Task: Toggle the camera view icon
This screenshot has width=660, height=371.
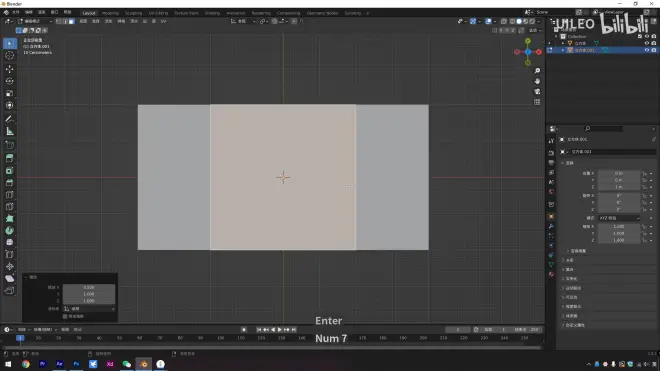Action: coord(537,91)
